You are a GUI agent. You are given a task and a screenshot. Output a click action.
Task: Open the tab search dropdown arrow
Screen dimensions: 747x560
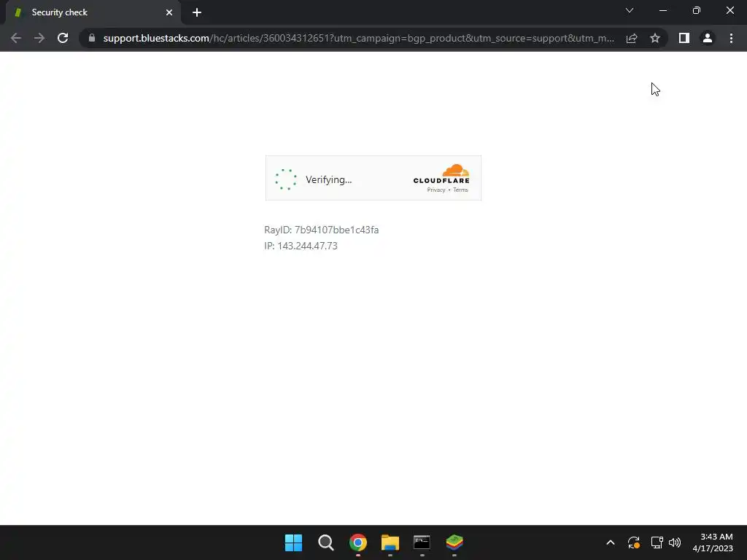click(x=630, y=10)
